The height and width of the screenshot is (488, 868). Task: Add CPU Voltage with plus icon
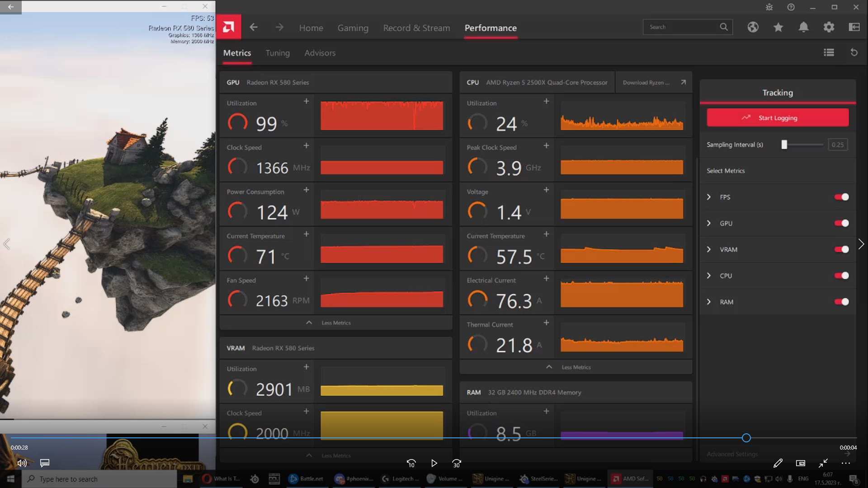(546, 190)
